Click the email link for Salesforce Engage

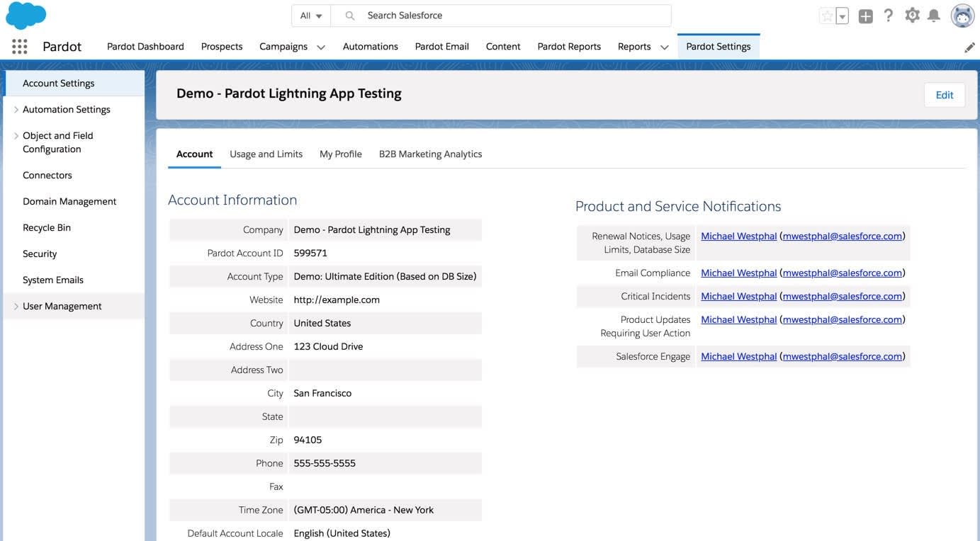pyautogui.click(x=843, y=357)
